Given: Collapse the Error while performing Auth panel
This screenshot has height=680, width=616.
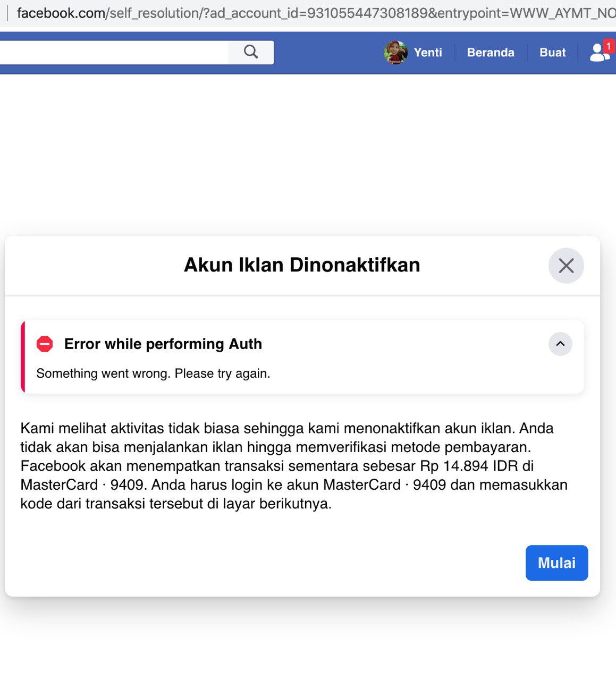Looking at the screenshot, I should (560, 344).
